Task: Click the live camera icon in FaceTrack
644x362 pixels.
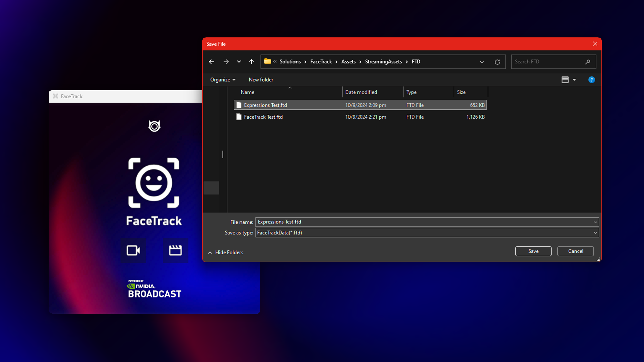Action: coord(133,250)
